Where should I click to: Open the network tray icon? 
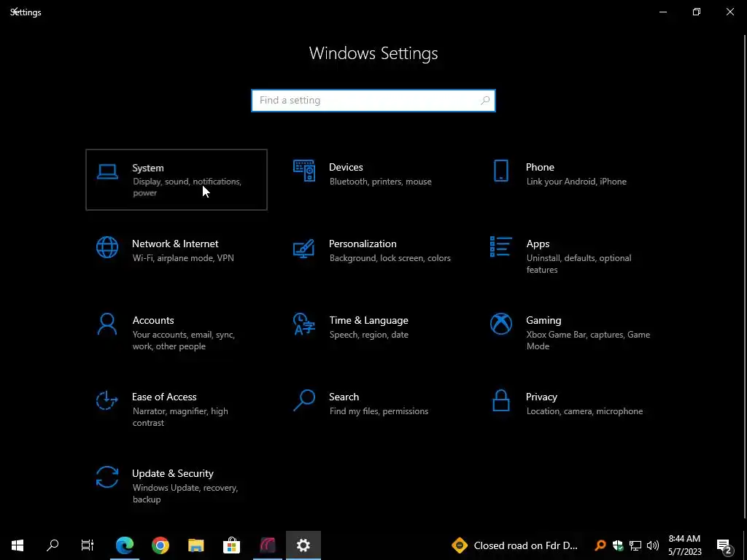pyautogui.click(x=635, y=545)
